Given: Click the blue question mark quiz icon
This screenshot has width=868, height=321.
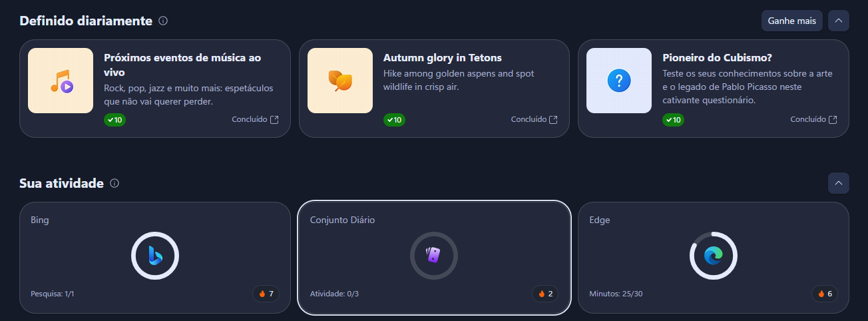Looking at the screenshot, I should click(x=619, y=81).
